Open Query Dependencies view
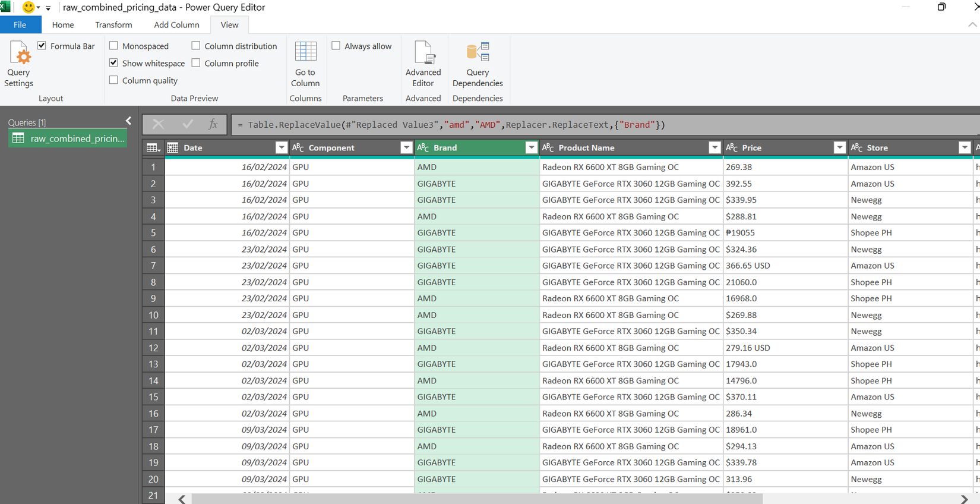This screenshot has width=980, height=504. (x=478, y=52)
